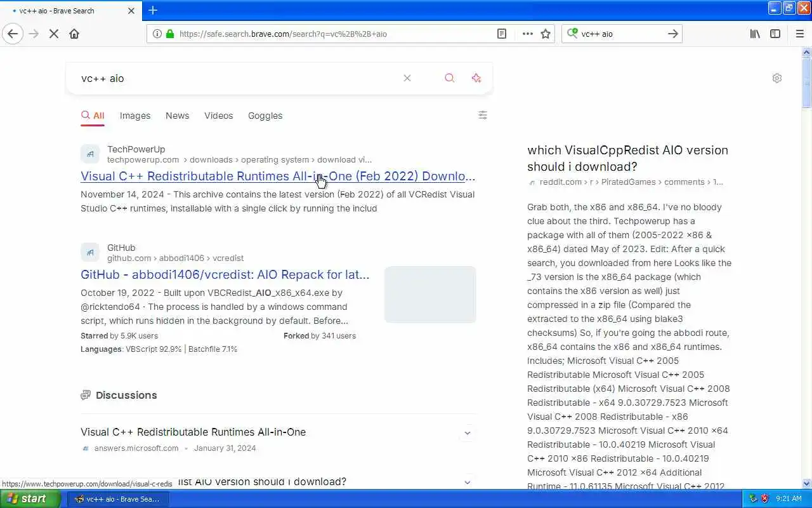Click the 'January 31, 2024' discussion date
This screenshot has width=812, height=508.
coord(225,448)
